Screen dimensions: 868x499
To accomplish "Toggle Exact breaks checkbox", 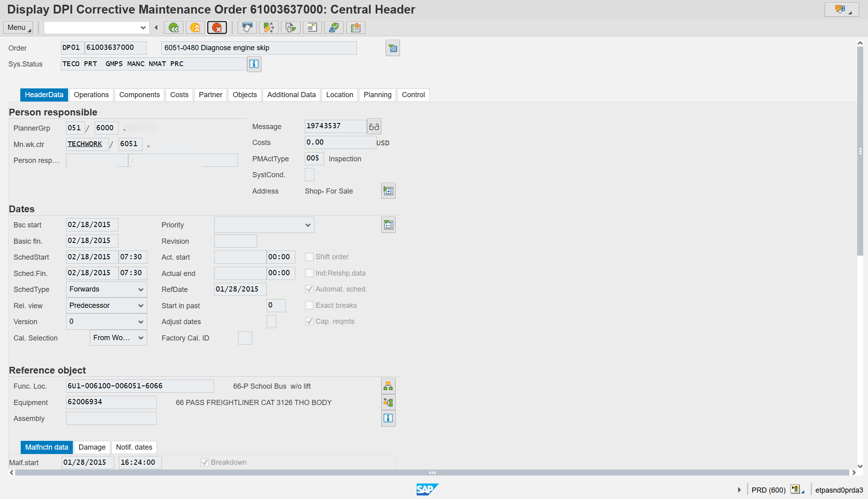I will tap(309, 305).
